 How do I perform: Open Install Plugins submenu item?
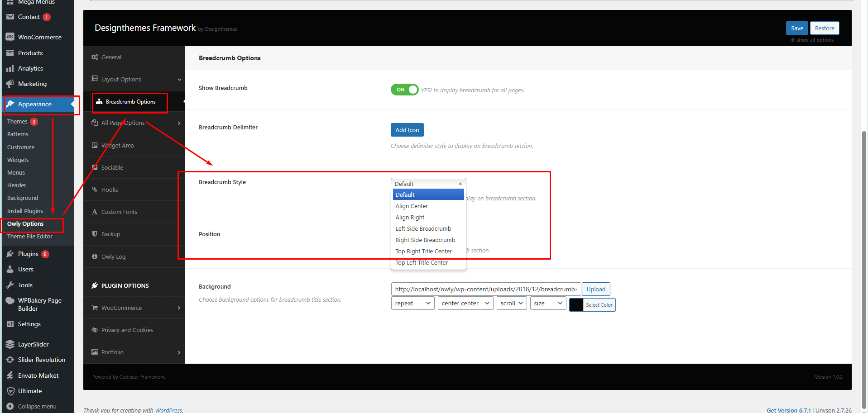(25, 211)
